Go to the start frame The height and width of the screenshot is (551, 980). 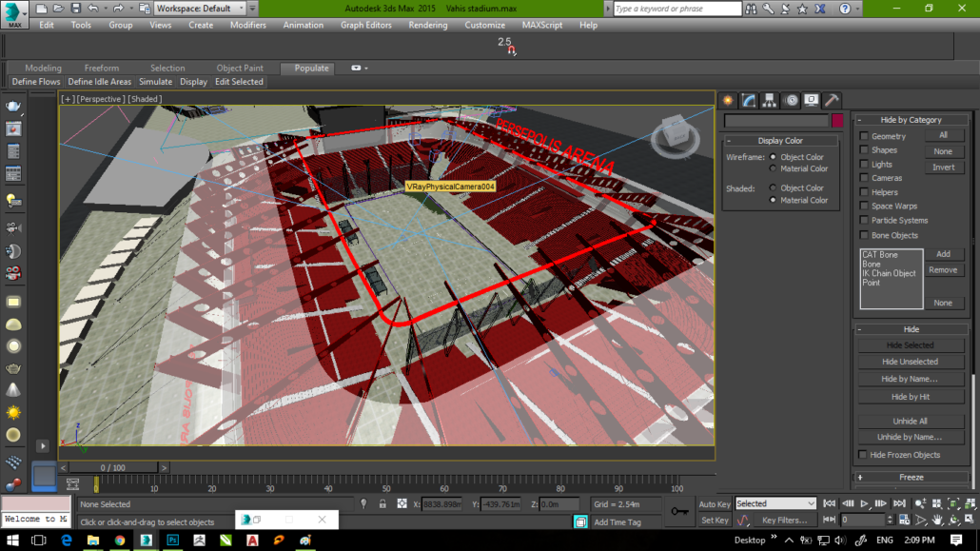(830, 503)
